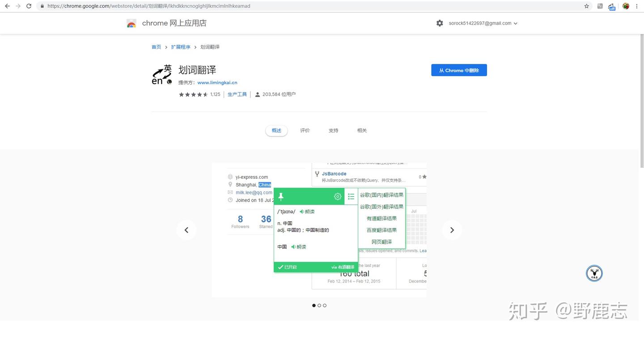Click the 从 Chrome 中删除 button

click(x=459, y=70)
